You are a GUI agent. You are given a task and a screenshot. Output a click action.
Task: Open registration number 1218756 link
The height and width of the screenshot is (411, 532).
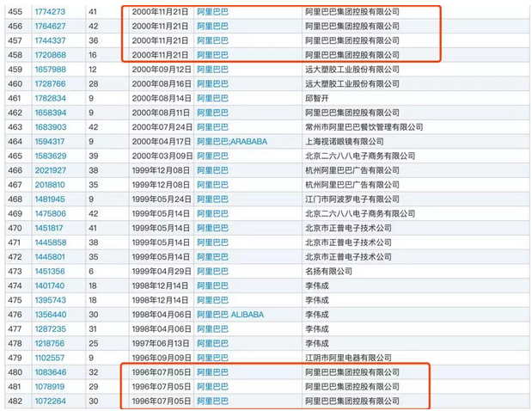(x=50, y=343)
